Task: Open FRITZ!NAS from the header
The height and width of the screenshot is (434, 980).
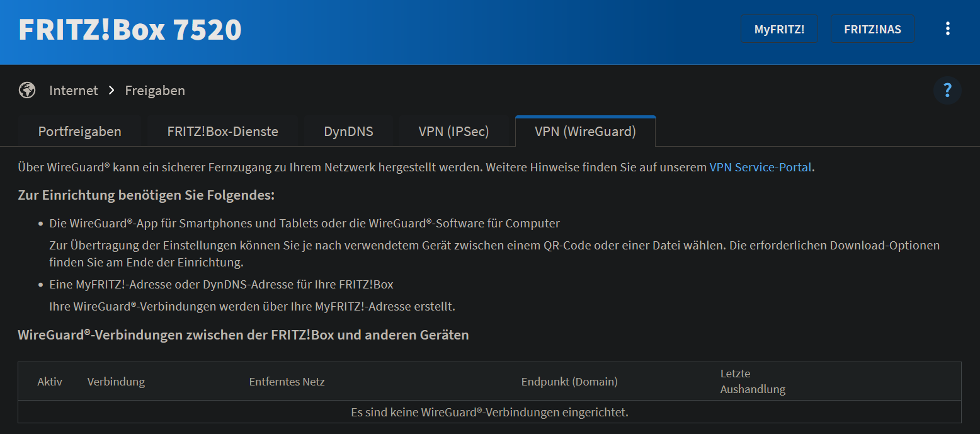Action: coord(872,29)
